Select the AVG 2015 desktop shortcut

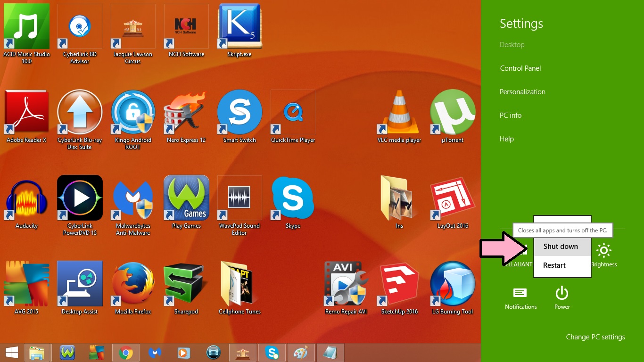26,288
